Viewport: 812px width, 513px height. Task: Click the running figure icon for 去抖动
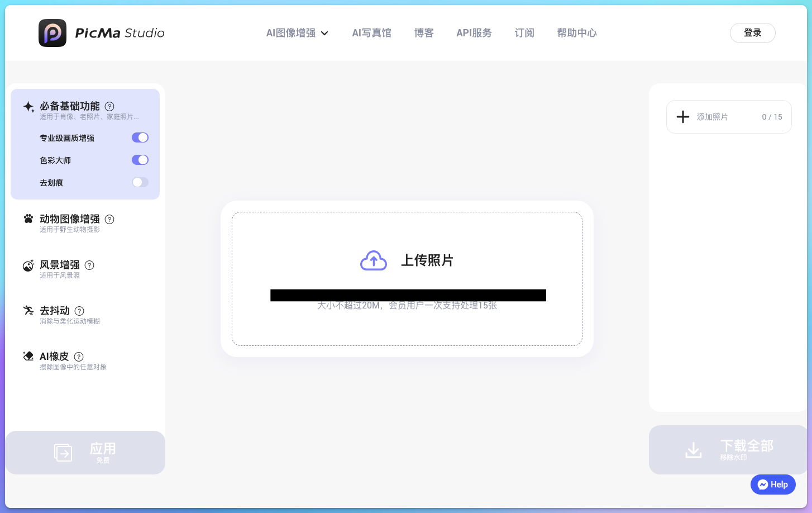[x=28, y=311]
